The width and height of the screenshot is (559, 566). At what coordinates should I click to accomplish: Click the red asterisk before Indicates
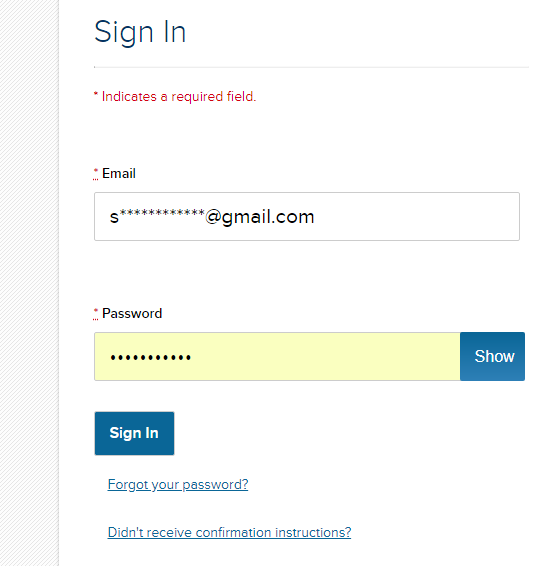pos(96,94)
